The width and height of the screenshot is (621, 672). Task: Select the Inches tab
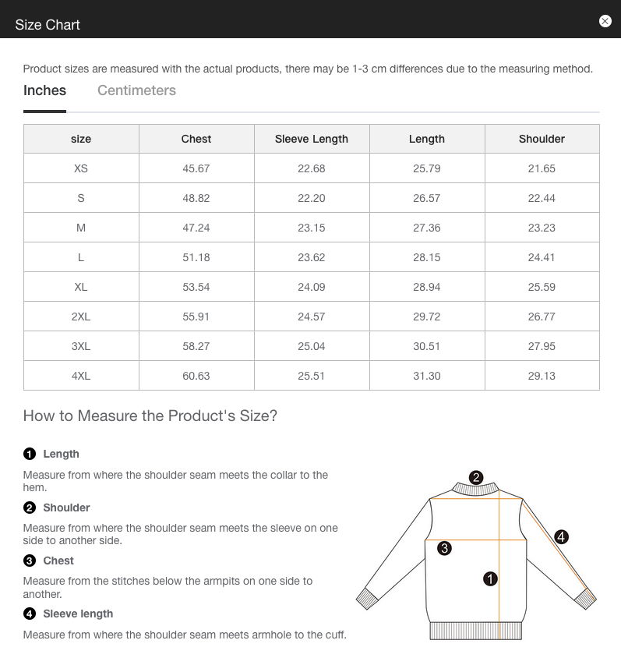coord(44,90)
